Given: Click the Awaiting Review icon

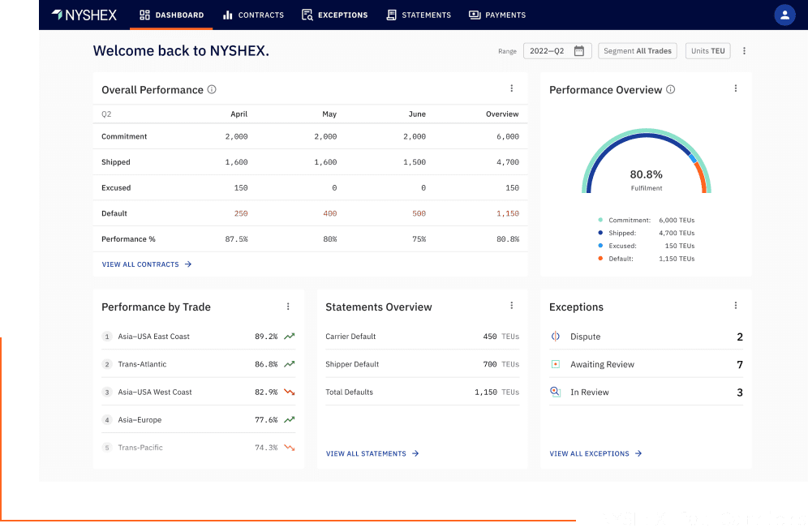Looking at the screenshot, I should [556, 364].
